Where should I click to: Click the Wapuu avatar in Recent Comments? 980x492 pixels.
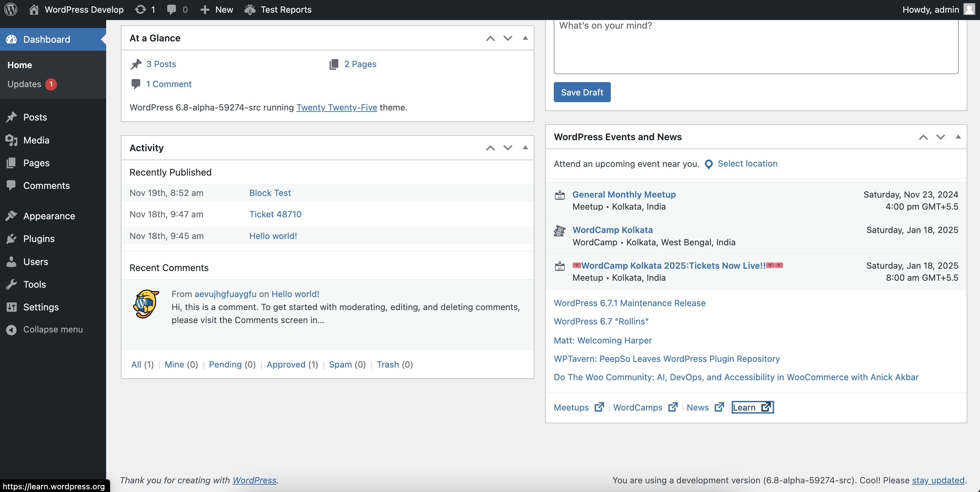click(146, 304)
